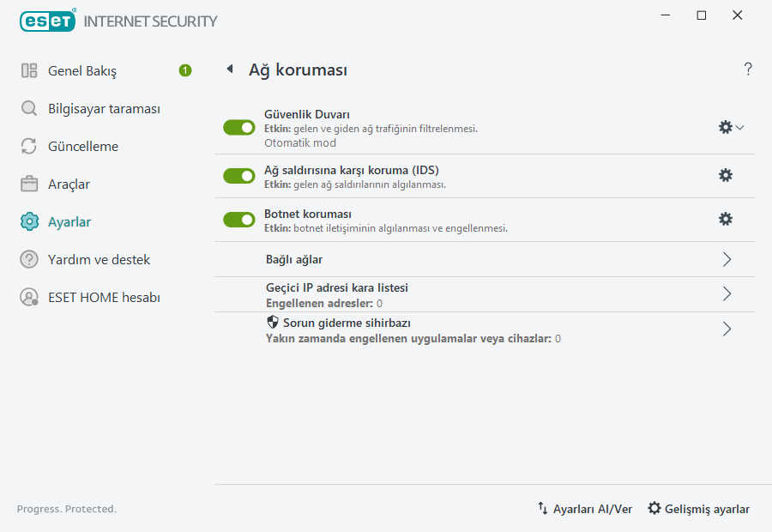Open Güncelleme via the refresh icon
Screen dimensions: 772x532
click(x=28, y=146)
